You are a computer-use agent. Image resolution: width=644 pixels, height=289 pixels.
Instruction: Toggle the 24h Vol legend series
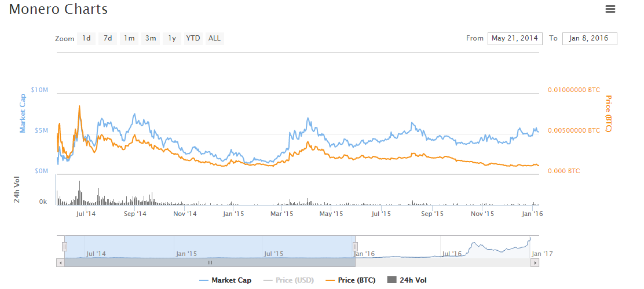(x=407, y=280)
